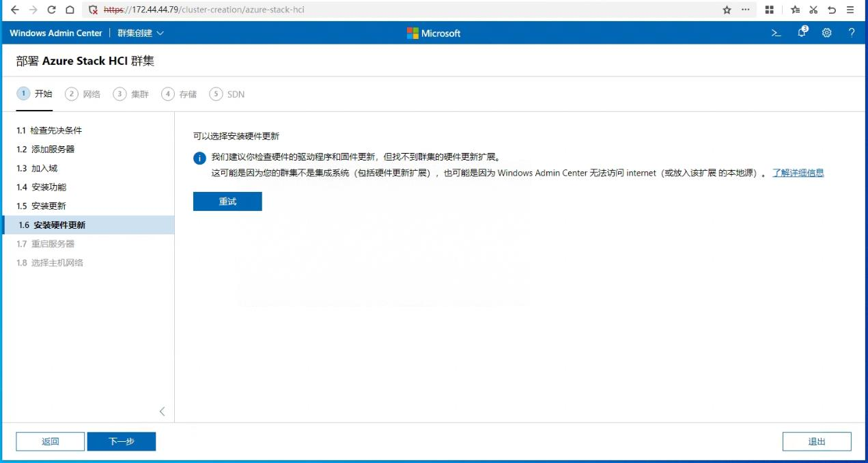
Task: Click the scissors screenshot icon
Action: pos(813,10)
